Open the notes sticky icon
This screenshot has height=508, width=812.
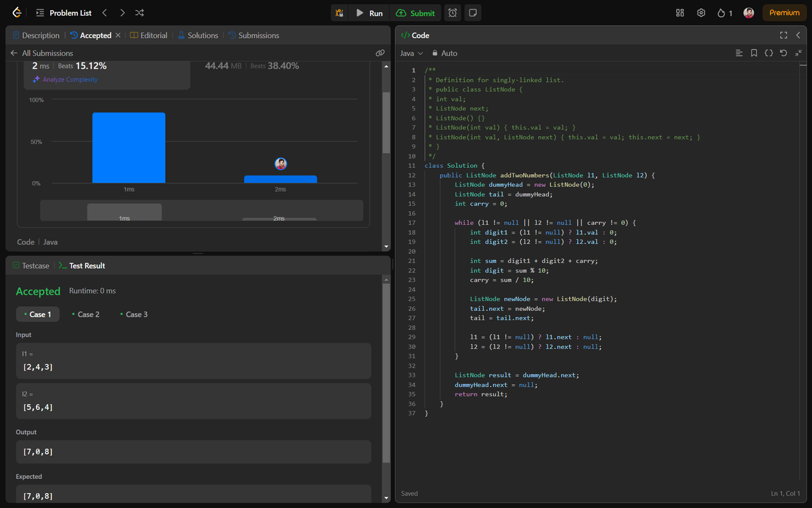[472, 13]
